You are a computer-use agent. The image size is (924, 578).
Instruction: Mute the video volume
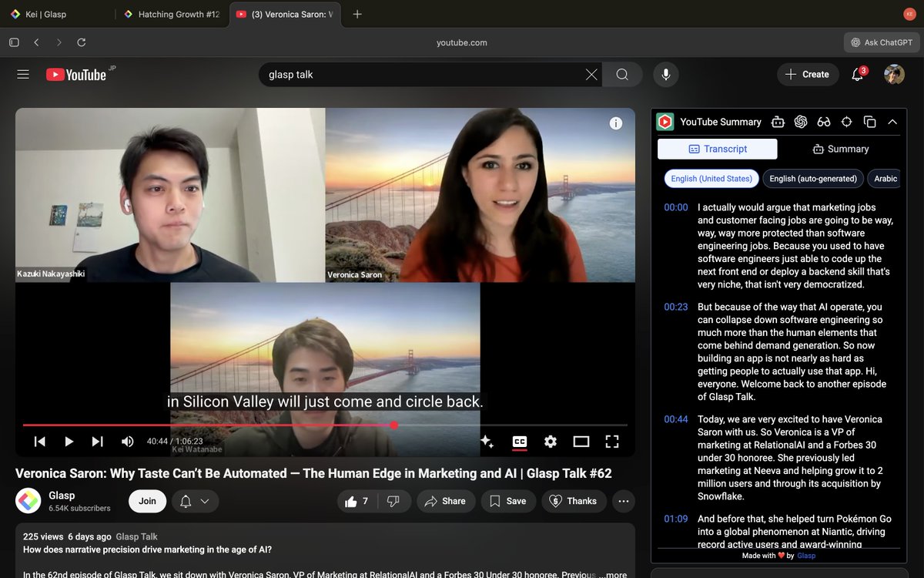point(127,442)
